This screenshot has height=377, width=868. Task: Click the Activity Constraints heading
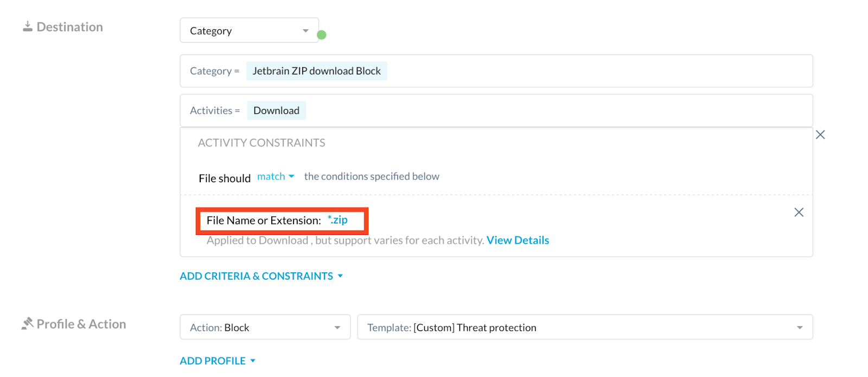[261, 143]
